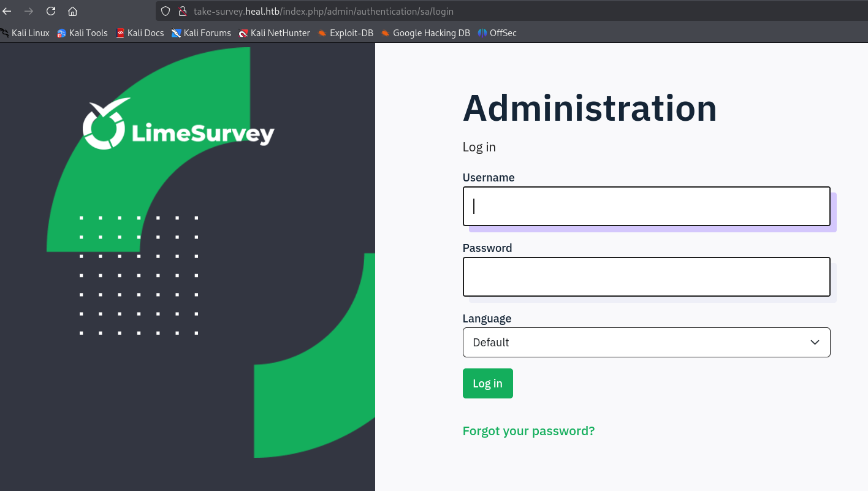Open the OffSec bookmark
The height and width of the screenshot is (491, 868).
click(x=497, y=33)
